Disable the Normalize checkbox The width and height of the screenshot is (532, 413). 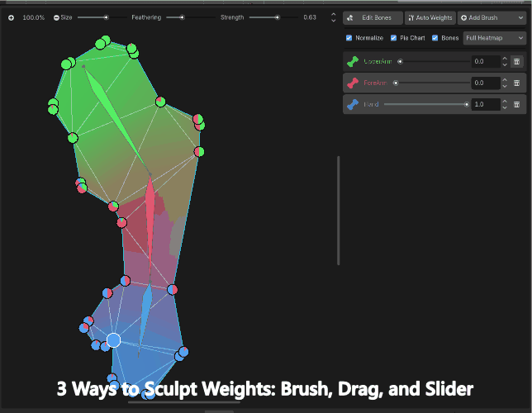click(349, 38)
